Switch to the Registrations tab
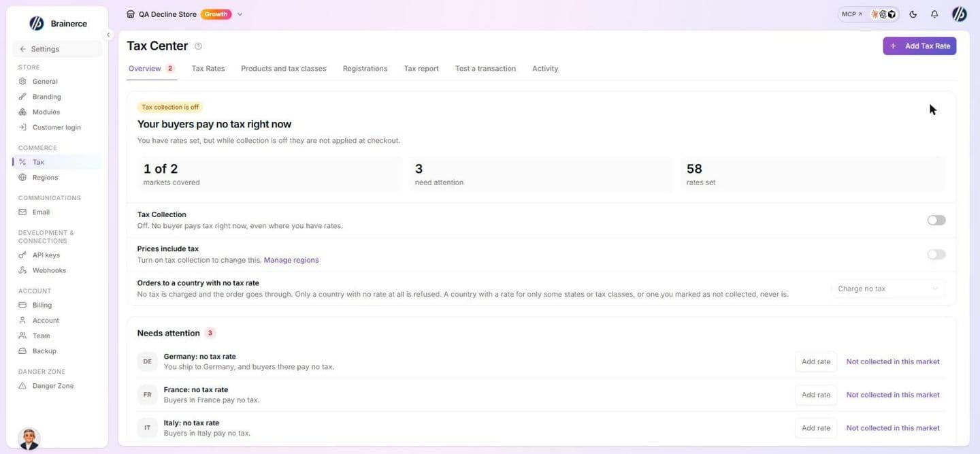Screen dimensions: 980x454 pos(365,69)
